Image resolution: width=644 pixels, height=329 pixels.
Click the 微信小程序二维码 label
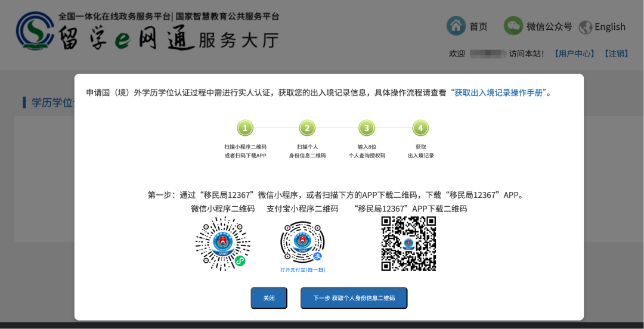coord(223,209)
